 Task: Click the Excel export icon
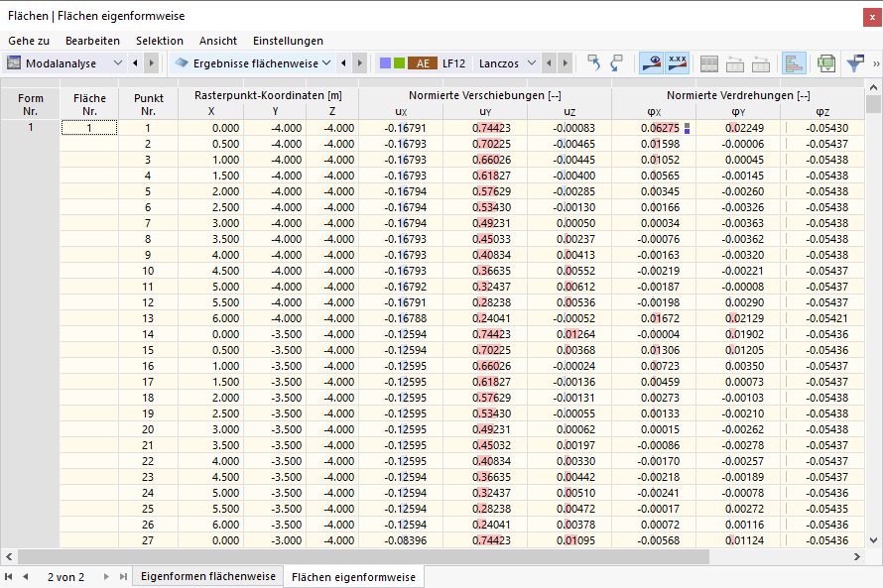[x=826, y=63]
